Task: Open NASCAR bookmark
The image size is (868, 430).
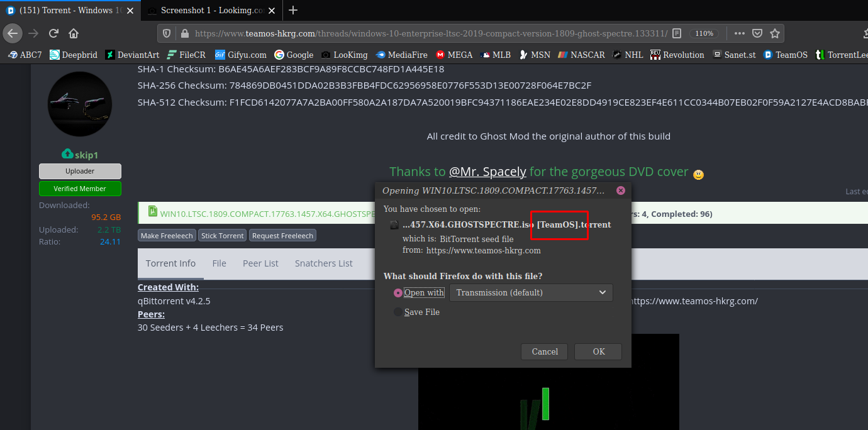Action: pyautogui.click(x=581, y=55)
